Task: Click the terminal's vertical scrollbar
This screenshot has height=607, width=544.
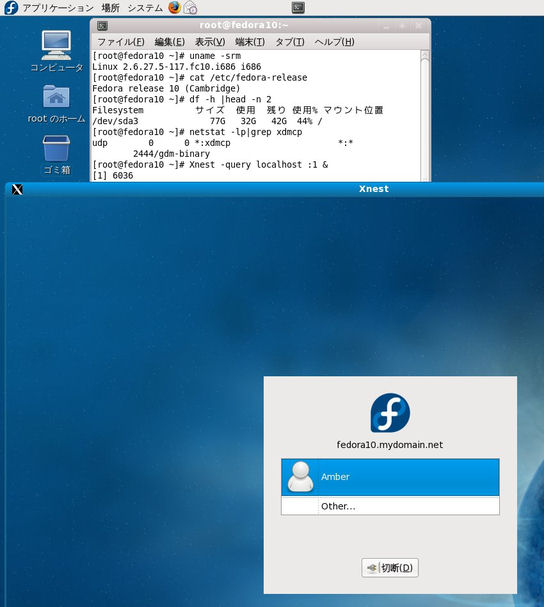Action: [x=425, y=115]
